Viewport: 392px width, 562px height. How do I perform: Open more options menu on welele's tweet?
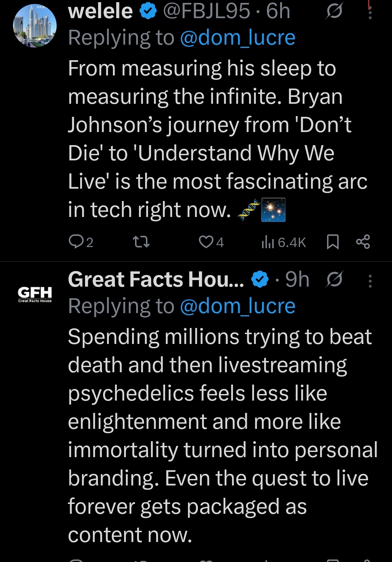pos(370,12)
